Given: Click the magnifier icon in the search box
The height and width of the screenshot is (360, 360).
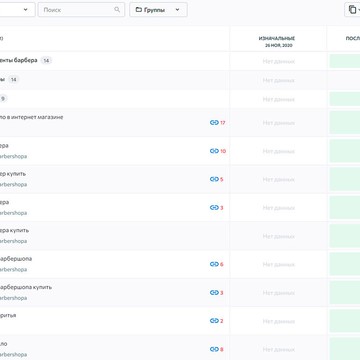Looking at the screenshot, I should [x=117, y=10].
